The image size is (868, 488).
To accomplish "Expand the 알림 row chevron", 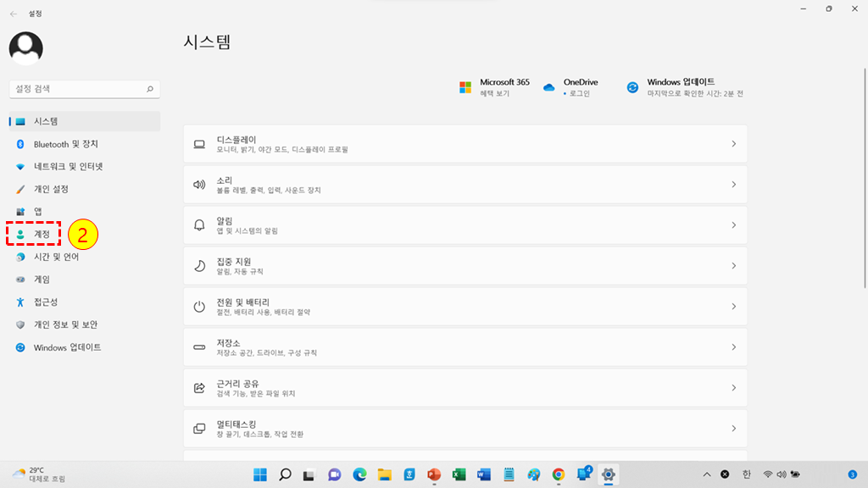I will coord(733,225).
